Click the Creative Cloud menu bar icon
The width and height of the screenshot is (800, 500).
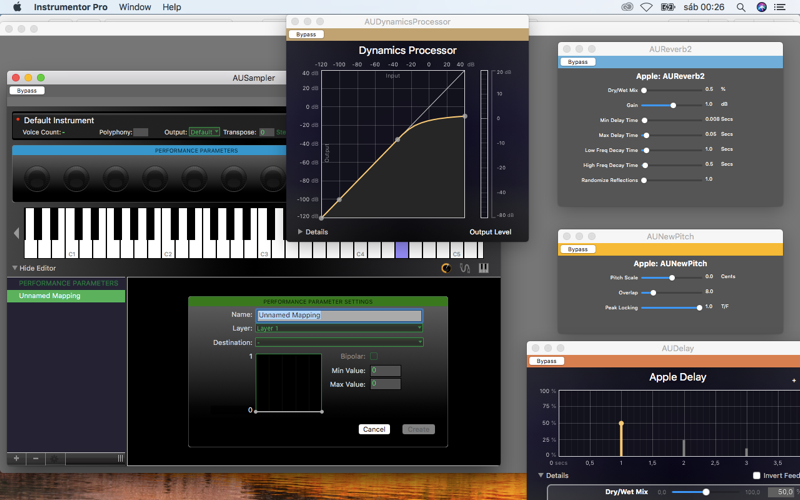pos(627,7)
